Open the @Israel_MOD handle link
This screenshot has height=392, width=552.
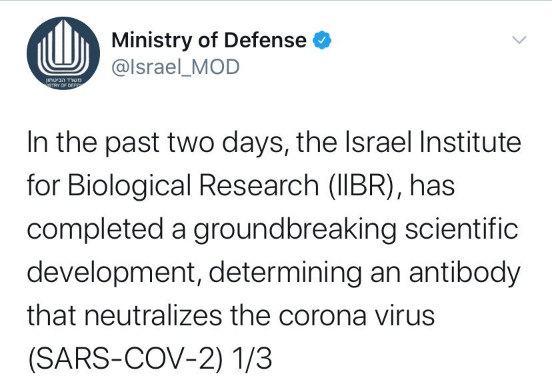pyautogui.click(x=175, y=67)
